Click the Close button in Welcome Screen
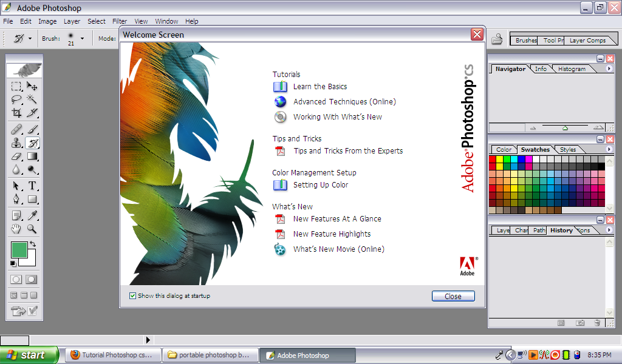This screenshot has height=364, width=622. 453,296
